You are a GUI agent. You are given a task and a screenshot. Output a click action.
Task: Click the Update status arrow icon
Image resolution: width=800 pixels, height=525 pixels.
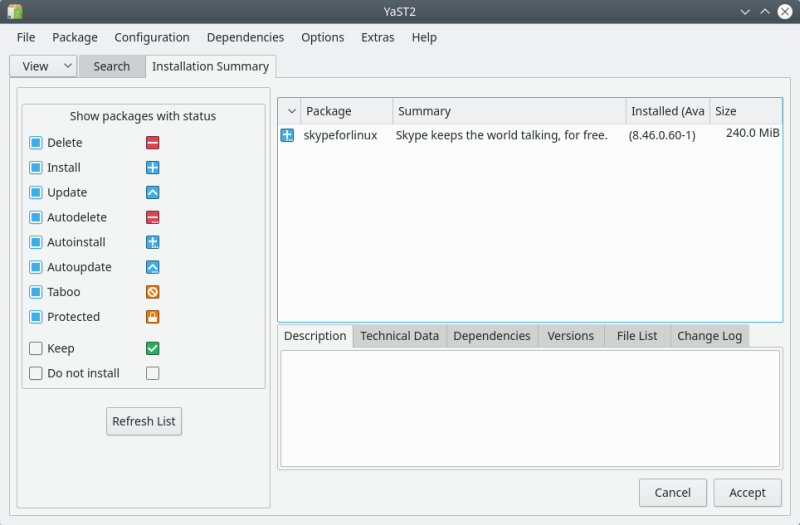tap(153, 192)
